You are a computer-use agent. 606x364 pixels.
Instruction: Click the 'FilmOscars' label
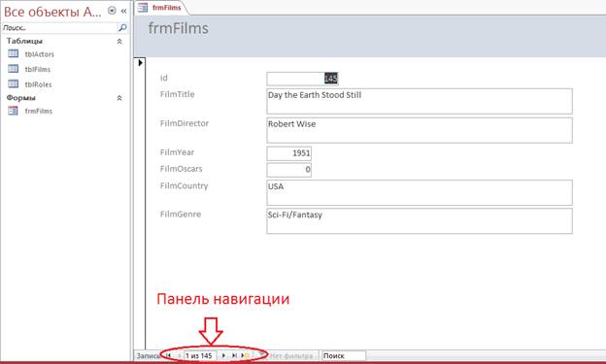[x=181, y=169]
